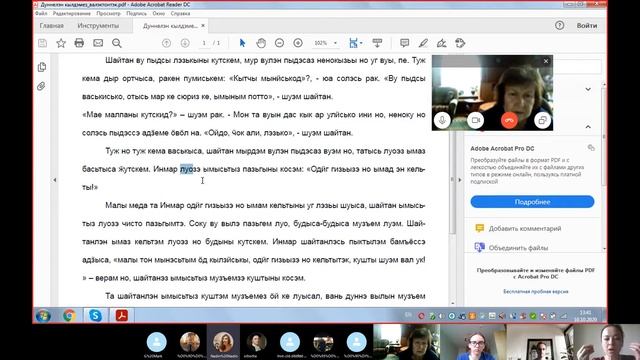Switch to the Инструменты tab
This screenshot has height=360, width=640.
pos(98,25)
